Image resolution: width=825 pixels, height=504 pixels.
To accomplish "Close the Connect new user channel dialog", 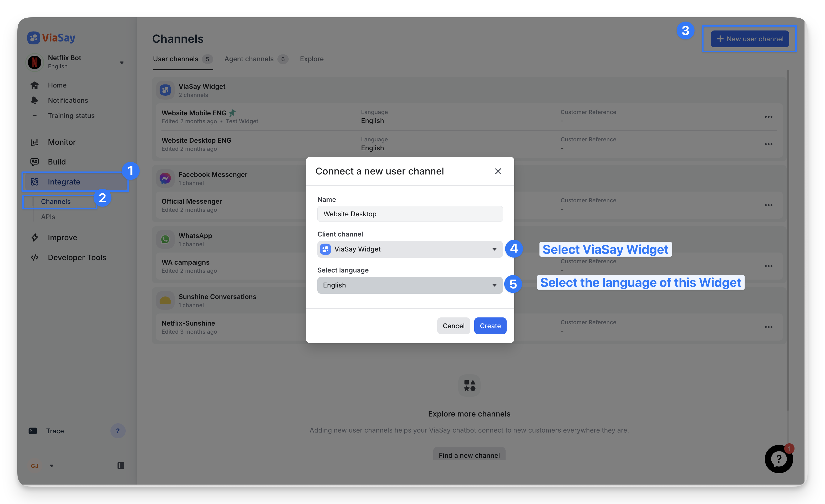I will click(x=498, y=171).
